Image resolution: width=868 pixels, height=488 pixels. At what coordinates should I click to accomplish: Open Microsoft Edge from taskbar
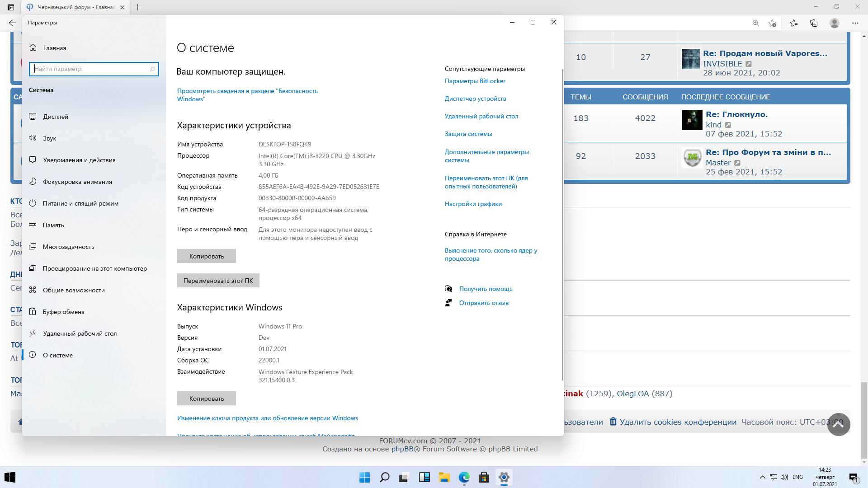(464, 477)
